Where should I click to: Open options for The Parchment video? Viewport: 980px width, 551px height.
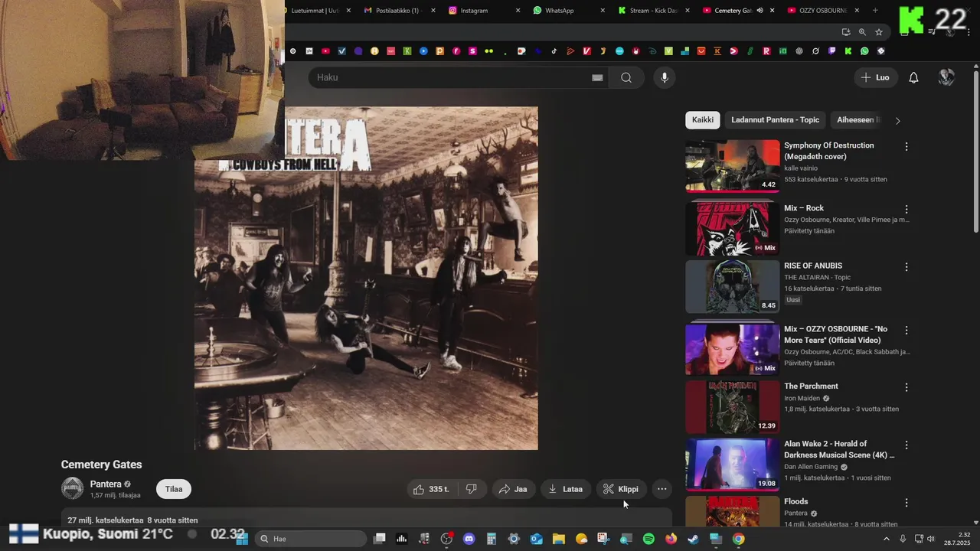point(906,387)
